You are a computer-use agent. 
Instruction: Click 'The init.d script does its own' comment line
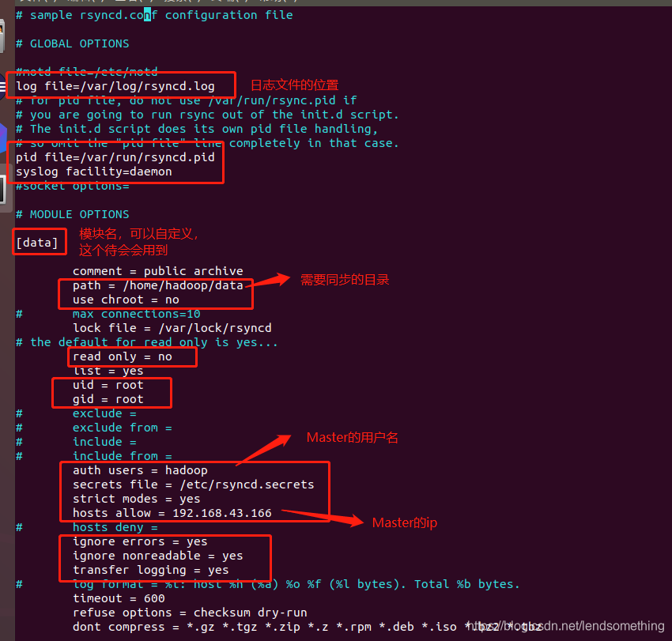[x=197, y=129]
